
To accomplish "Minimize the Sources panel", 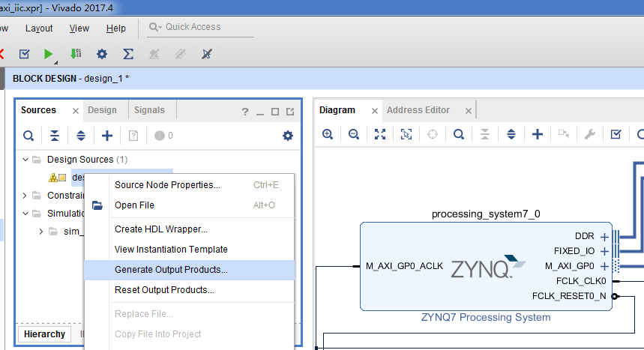I will pos(260,112).
